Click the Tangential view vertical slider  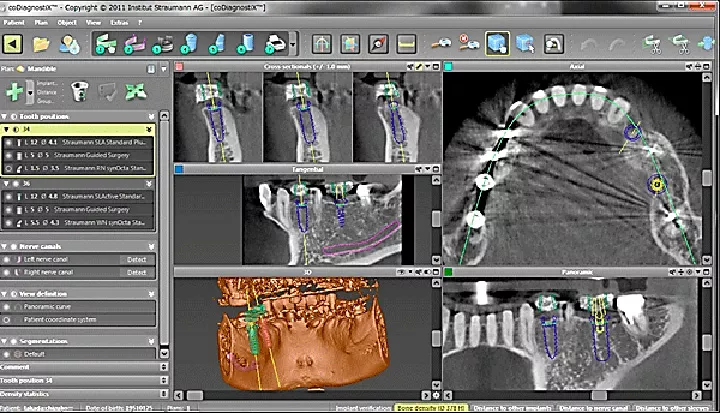pos(436,219)
